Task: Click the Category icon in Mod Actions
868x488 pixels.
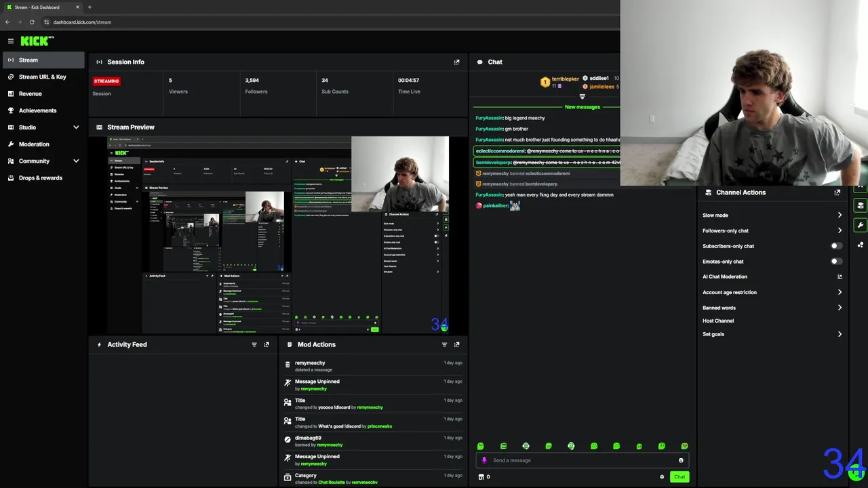Action: tap(288, 477)
